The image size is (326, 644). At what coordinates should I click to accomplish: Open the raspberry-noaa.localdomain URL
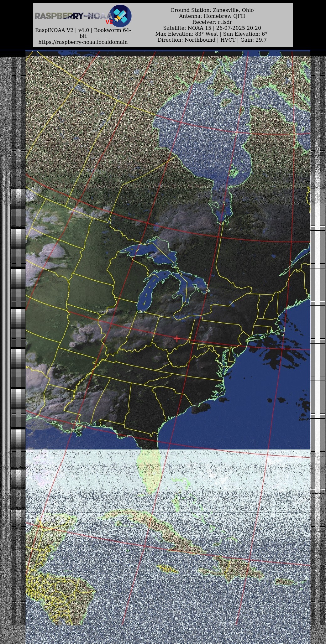point(83,42)
